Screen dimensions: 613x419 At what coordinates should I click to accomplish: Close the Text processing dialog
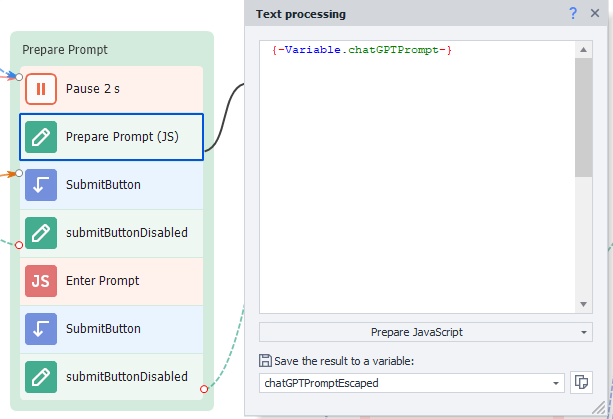[x=595, y=13]
